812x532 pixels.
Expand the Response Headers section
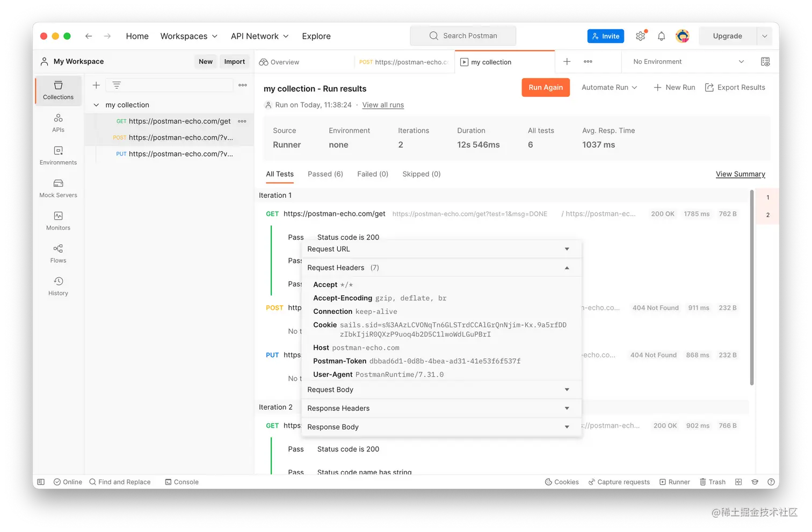[441, 408]
